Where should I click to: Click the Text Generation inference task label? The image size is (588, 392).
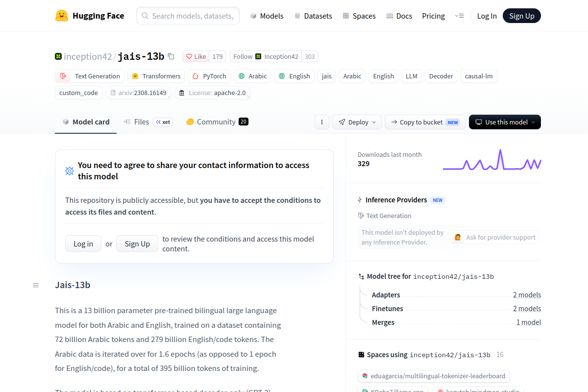click(x=385, y=216)
